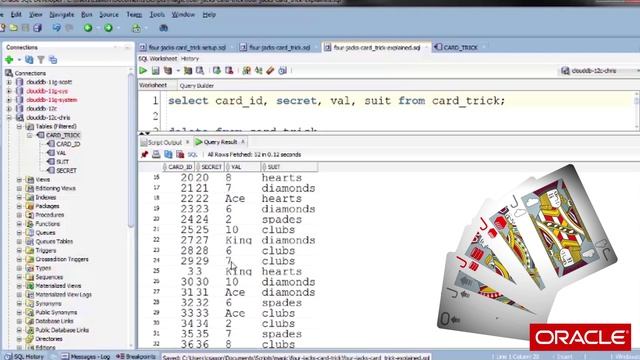Click the SQL link in Query Result toolbar
The image size is (640, 360).
click(x=192, y=155)
